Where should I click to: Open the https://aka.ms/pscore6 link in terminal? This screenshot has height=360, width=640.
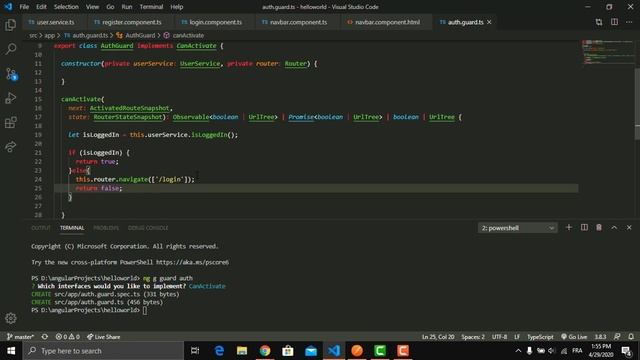point(192,262)
